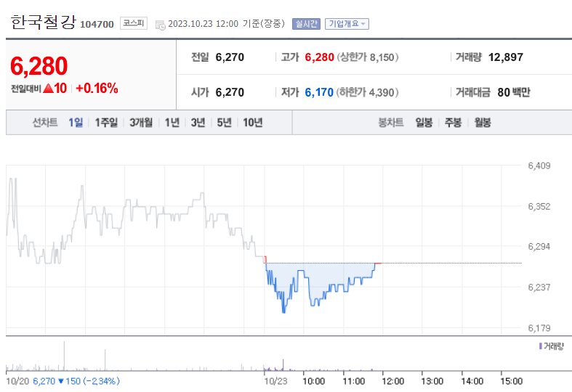
Task: Click the 코스피 market badge
Action: tap(134, 23)
